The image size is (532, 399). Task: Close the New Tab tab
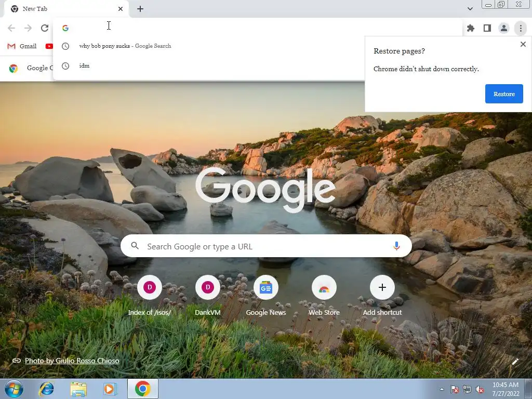tap(121, 9)
